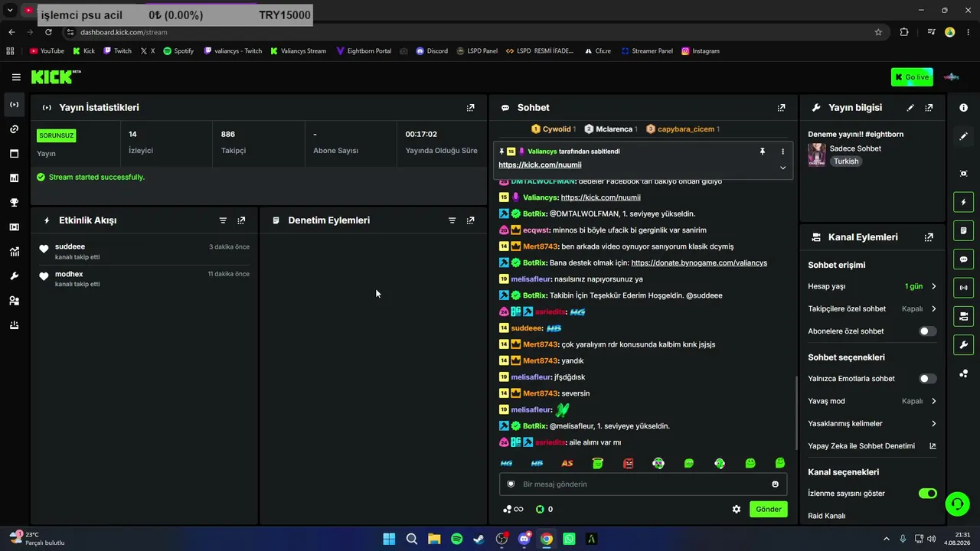Disable İzlenme sayısını göster switch
The height and width of the screenshot is (551, 980).
coord(927,494)
